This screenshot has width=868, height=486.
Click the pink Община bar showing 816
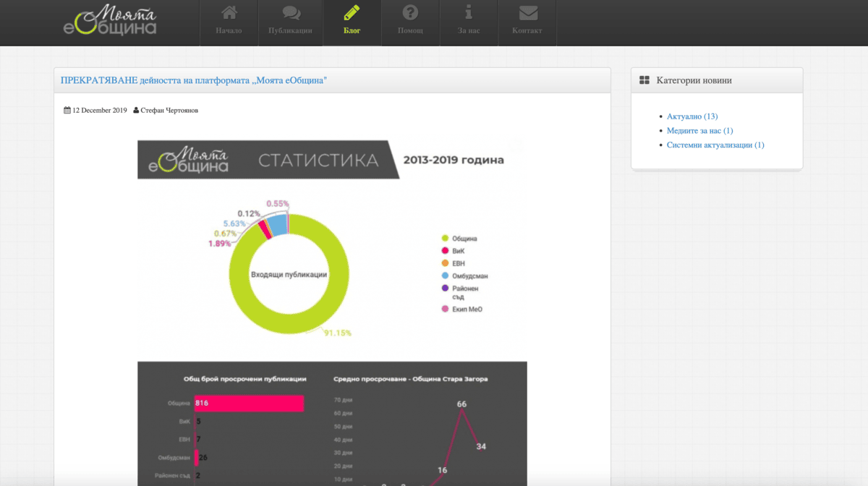click(x=249, y=403)
